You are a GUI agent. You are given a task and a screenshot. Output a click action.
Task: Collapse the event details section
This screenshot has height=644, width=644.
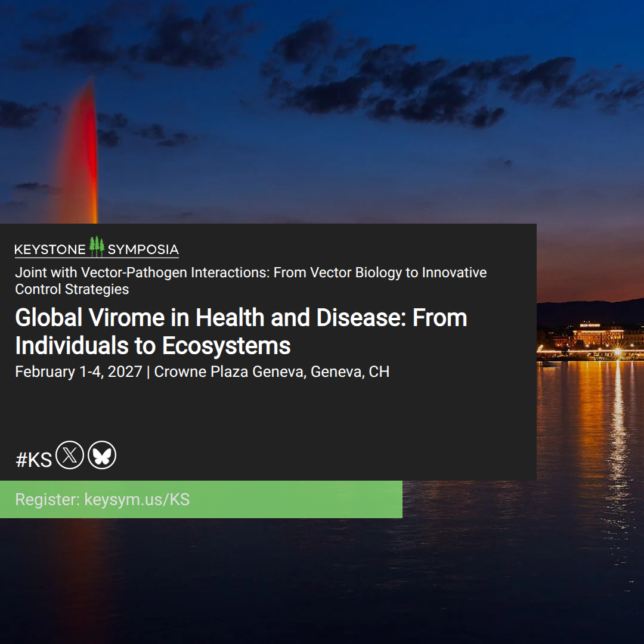[202, 371]
